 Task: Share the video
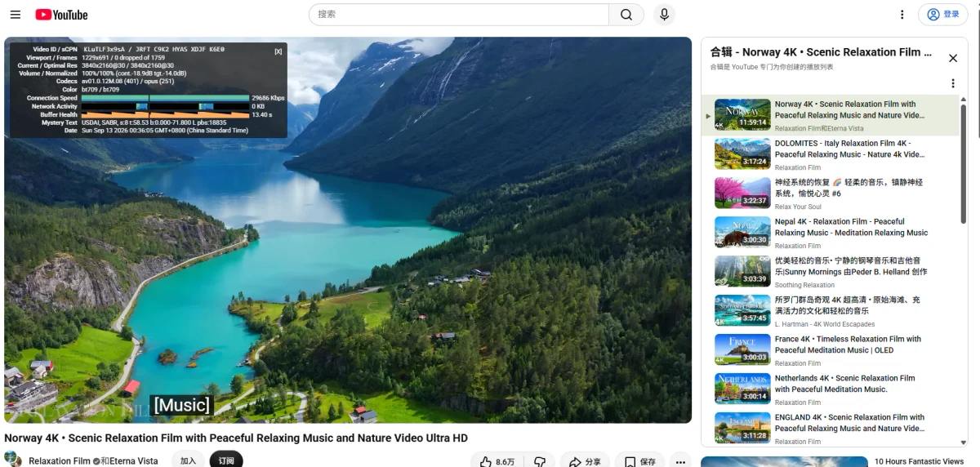coord(585,461)
